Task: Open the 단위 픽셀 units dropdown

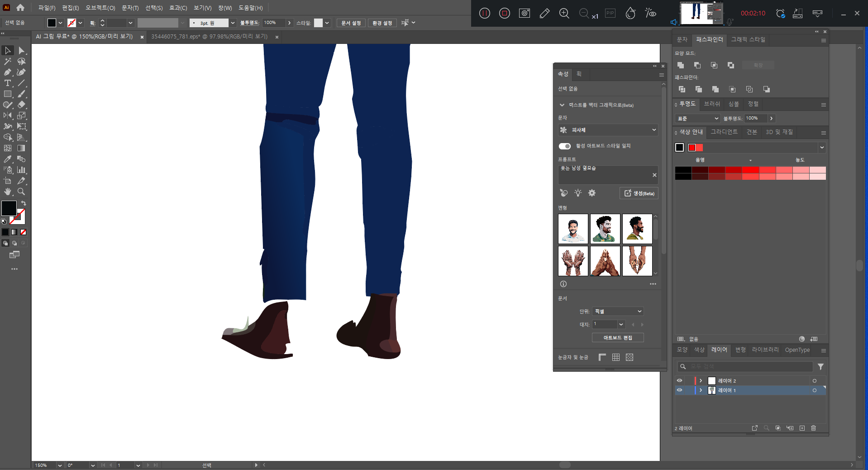Action: pyautogui.click(x=618, y=312)
